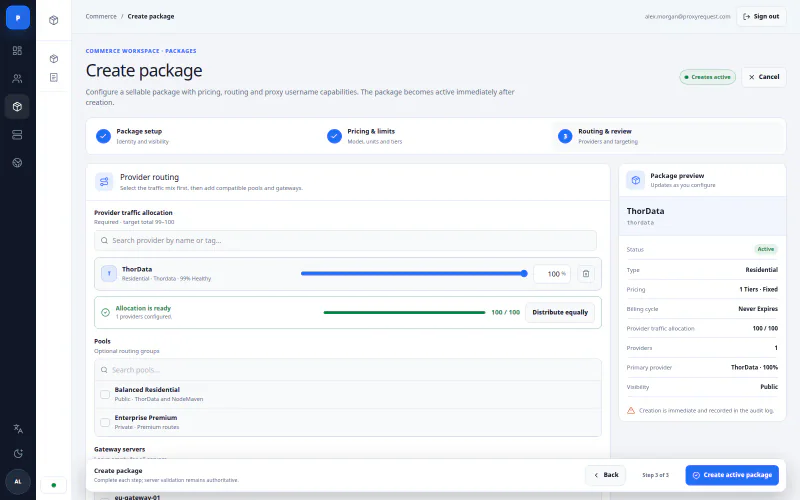The height and width of the screenshot is (500, 800).
Task: Click 'ThorData · 100%' primary provider value
Action: (x=754, y=367)
